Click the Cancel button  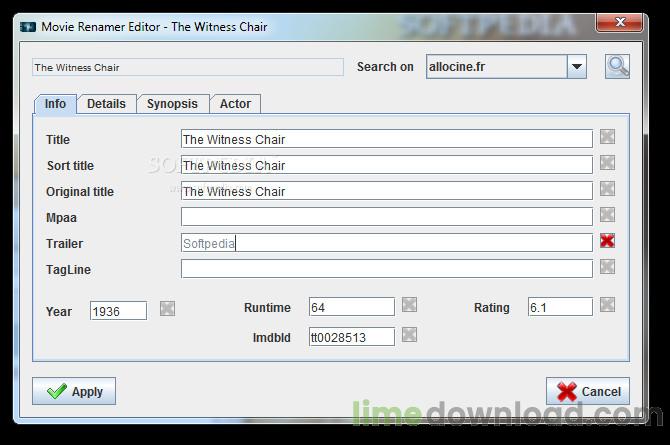tap(588, 391)
